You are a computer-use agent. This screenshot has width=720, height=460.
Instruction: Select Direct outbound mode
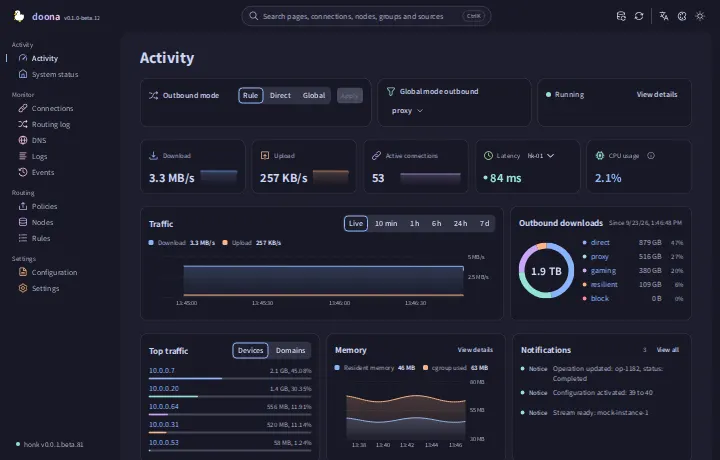[x=280, y=95]
